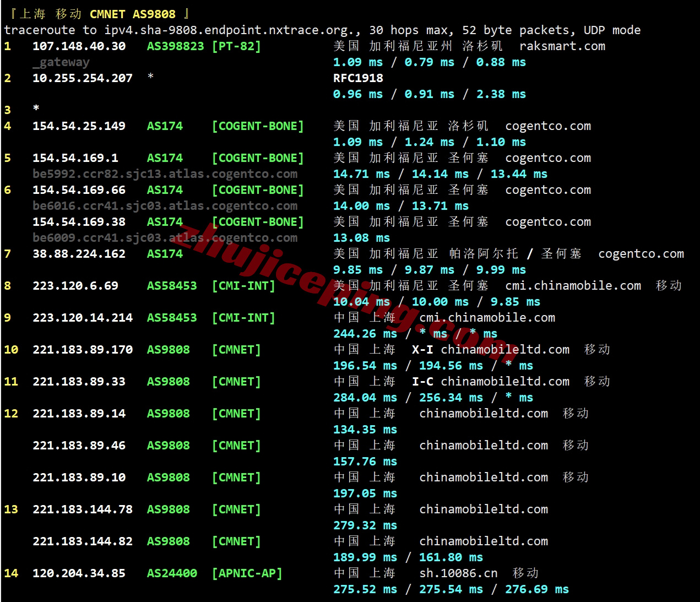The height and width of the screenshot is (602, 700).
Task: Click the AS398823 number
Action: click(x=175, y=46)
